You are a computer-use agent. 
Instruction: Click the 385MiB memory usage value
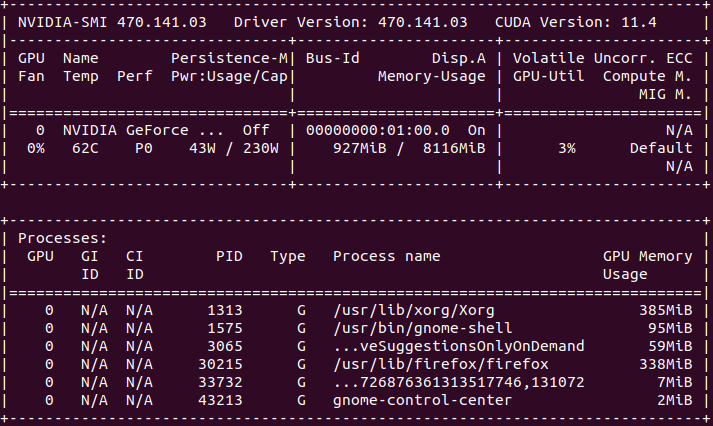(666, 311)
